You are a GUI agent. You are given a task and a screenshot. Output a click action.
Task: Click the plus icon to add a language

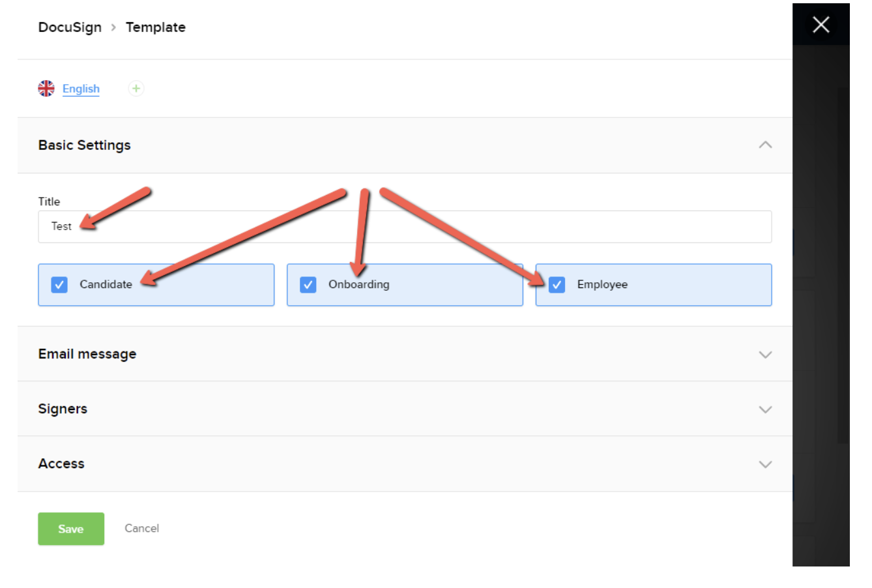(136, 88)
